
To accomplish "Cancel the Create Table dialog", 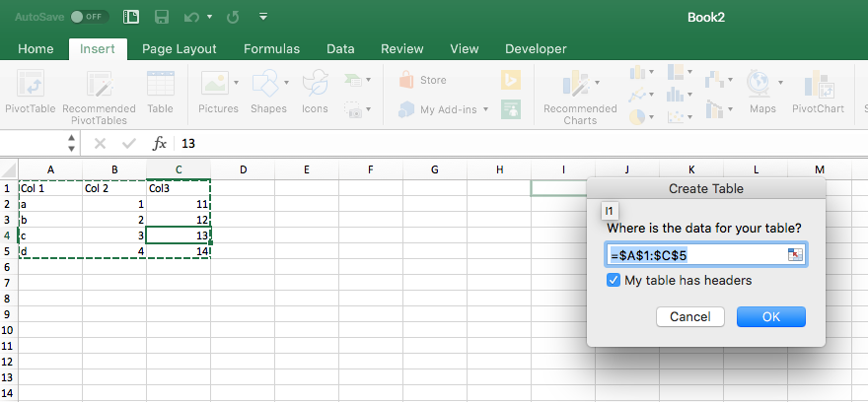I will click(x=689, y=317).
